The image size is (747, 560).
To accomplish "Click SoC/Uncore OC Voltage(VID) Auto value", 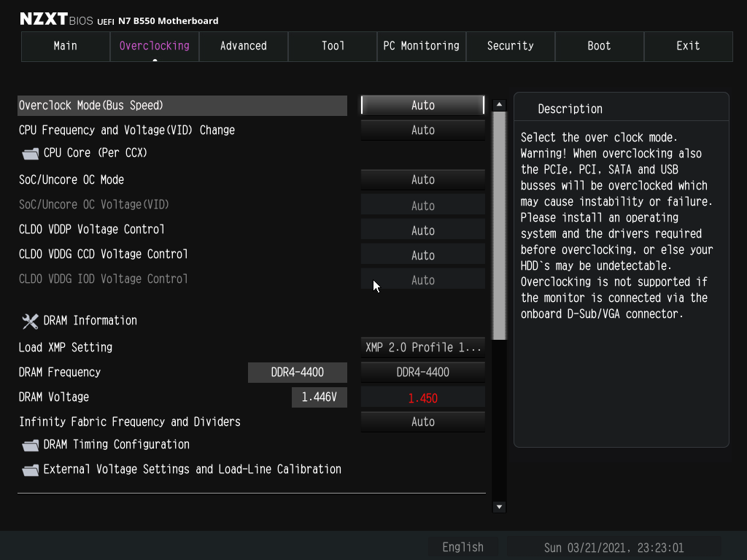I will coord(423,205).
